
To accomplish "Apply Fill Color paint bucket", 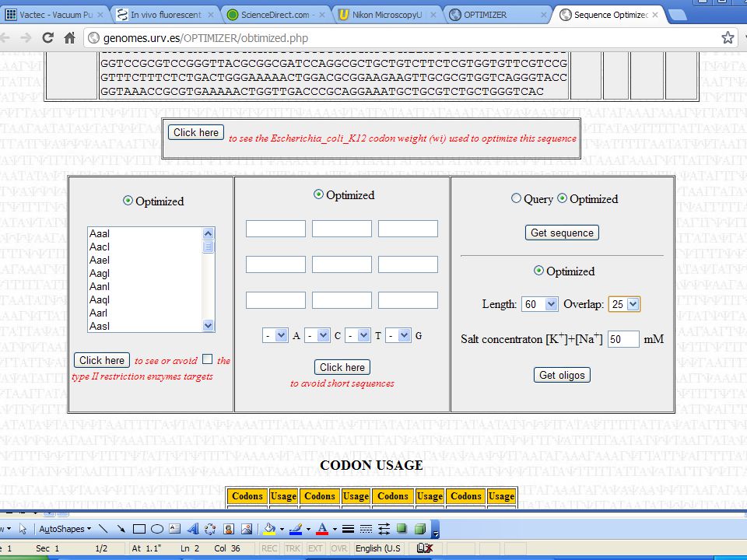I will pyautogui.click(x=270, y=529).
